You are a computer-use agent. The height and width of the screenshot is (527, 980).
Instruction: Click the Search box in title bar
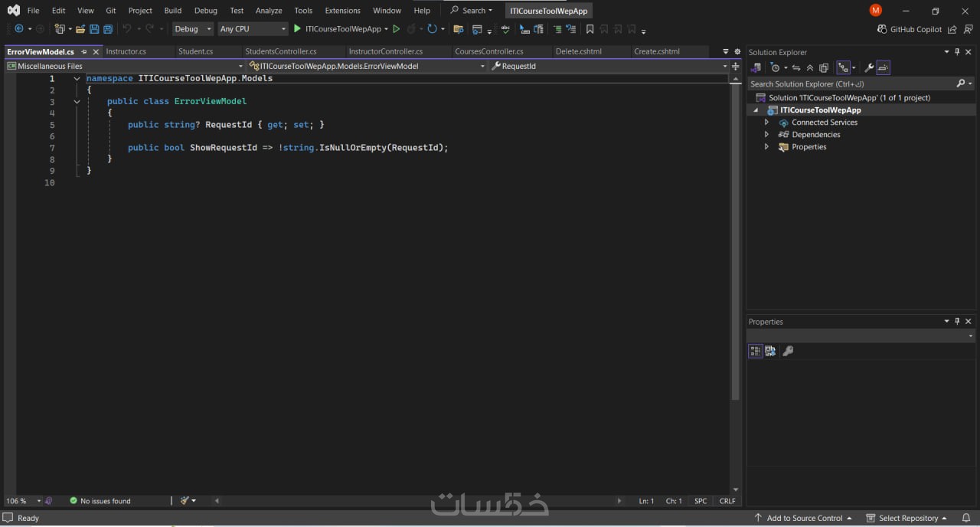(472, 11)
